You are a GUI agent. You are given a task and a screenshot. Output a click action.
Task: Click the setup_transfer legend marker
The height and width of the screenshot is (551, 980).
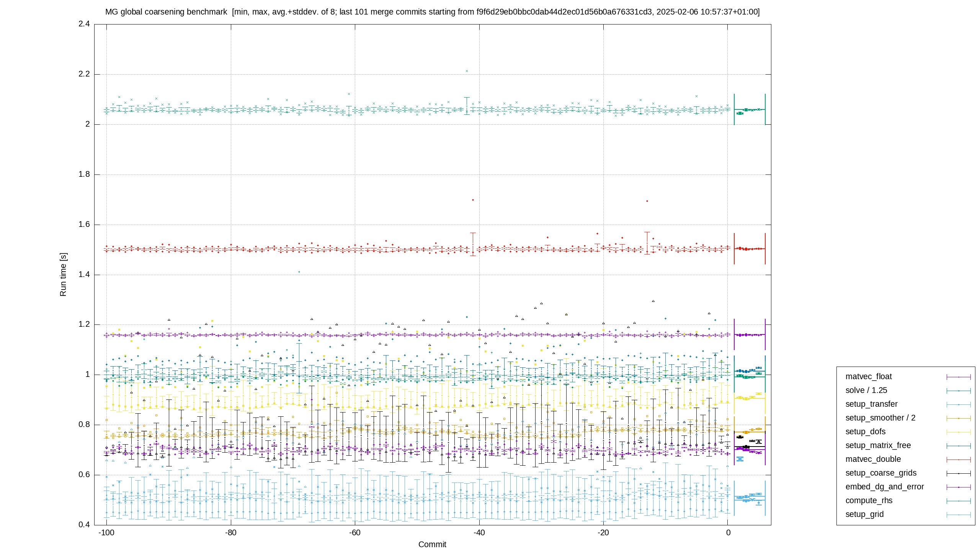point(959,404)
